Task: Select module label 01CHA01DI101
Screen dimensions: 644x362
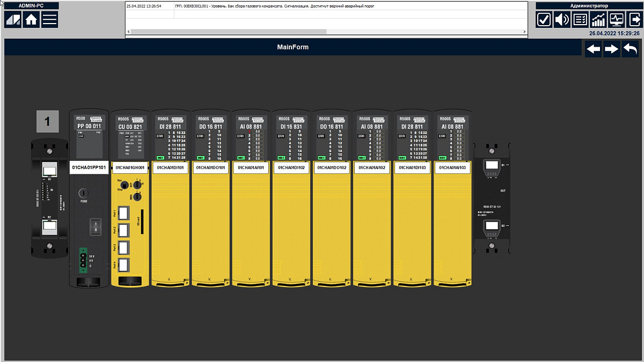Action: click(171, 168)
